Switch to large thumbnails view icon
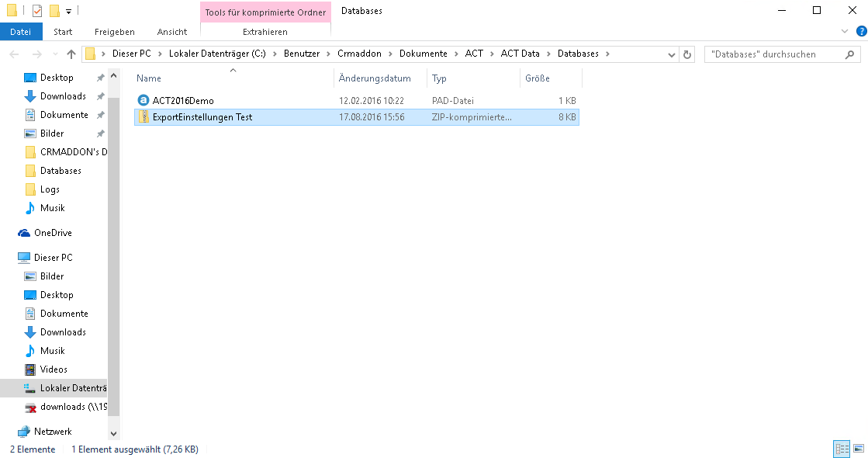The width and height of the screenshot is (868, 458). 859,449
